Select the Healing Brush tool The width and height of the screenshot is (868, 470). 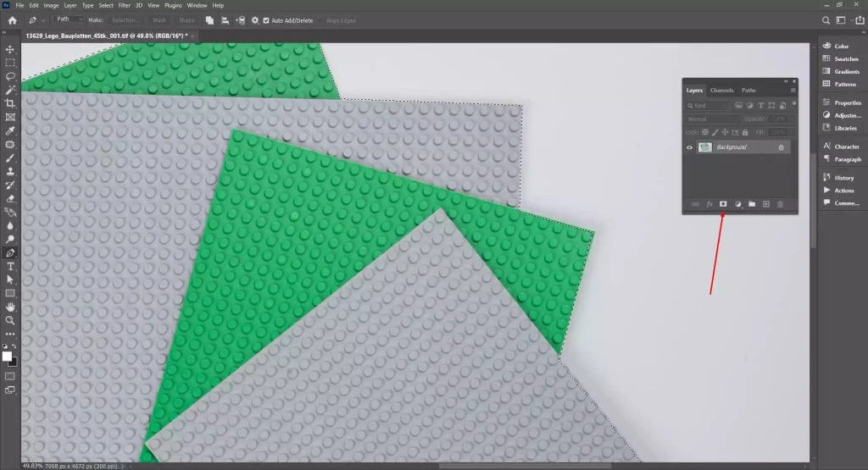pos(10,144)
